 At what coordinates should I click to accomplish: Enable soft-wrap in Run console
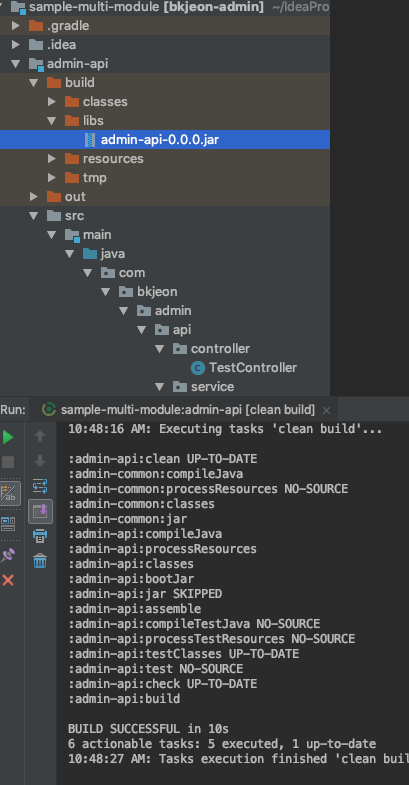click(x=40, y=486)
